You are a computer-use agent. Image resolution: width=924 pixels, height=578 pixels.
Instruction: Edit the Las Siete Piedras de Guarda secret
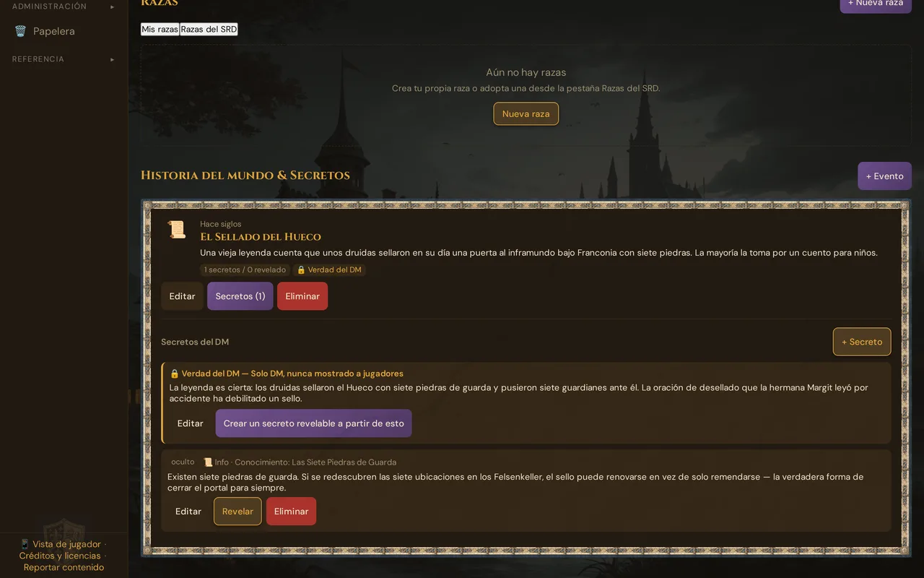click(188, 512)
